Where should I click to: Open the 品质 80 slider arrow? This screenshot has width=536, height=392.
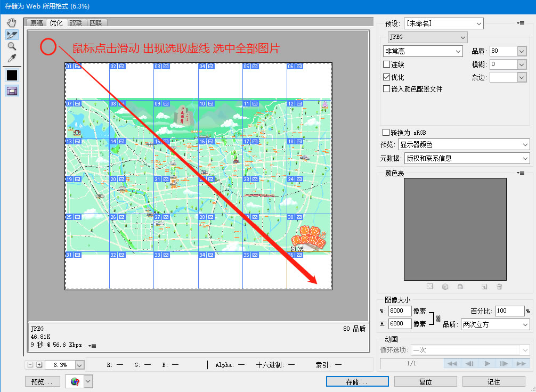click(522, 51)
